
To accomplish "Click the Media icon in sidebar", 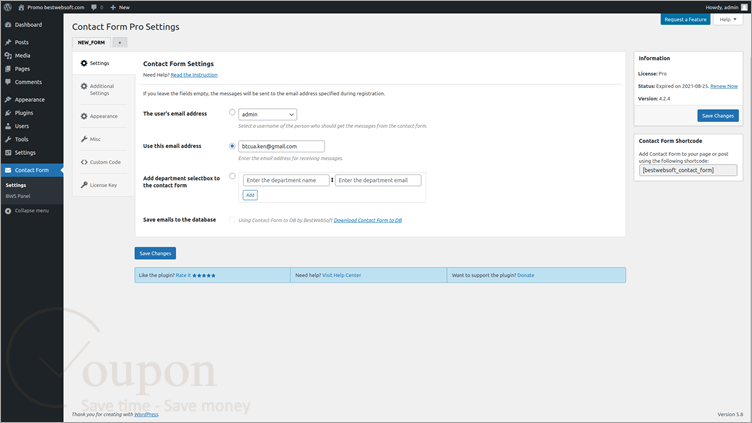I will tap(8, 56).
